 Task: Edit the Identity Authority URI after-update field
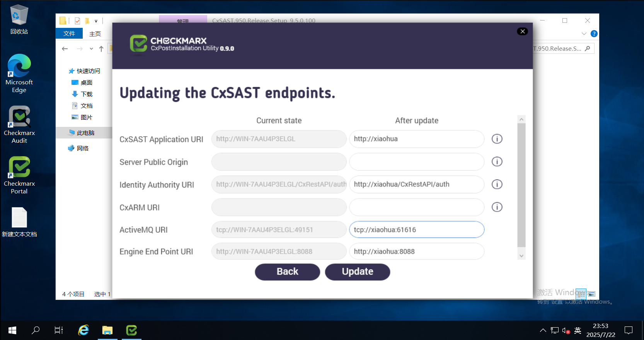[x=417, y=185]
